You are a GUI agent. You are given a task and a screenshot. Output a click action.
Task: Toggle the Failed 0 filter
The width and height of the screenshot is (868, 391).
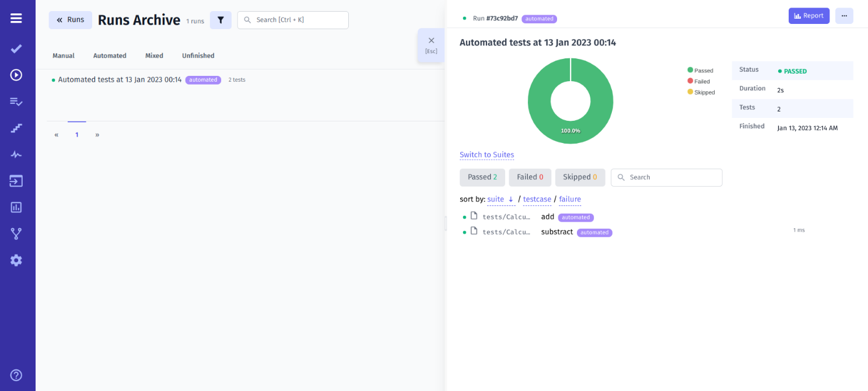pyautogui.click(x=530, y=177)
